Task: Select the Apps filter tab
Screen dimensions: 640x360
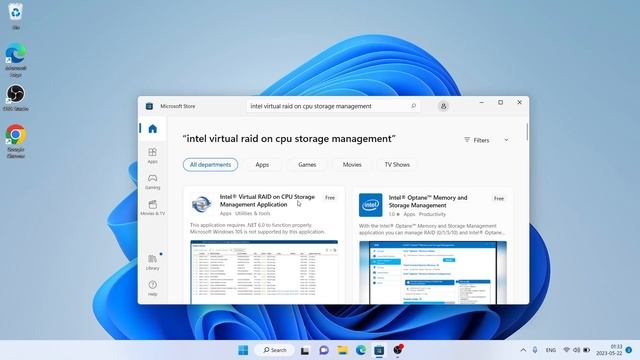Action: 262,165
